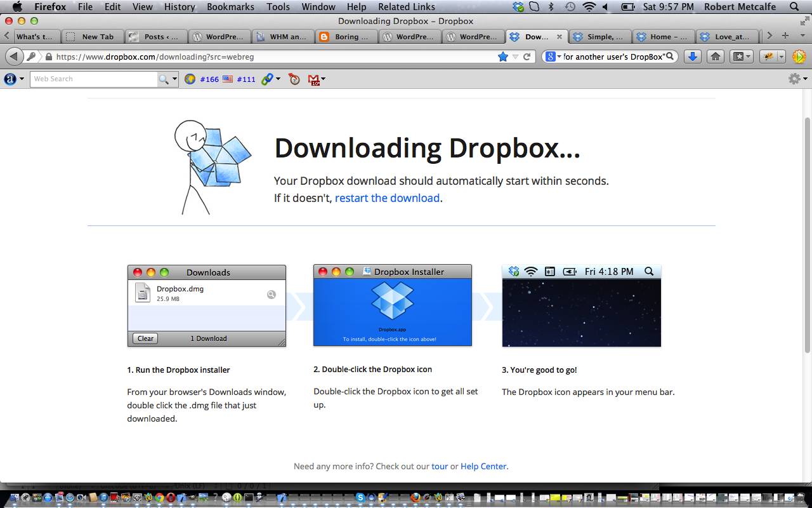
Task: Bookmark this page with the blue star
Action: 503,57
